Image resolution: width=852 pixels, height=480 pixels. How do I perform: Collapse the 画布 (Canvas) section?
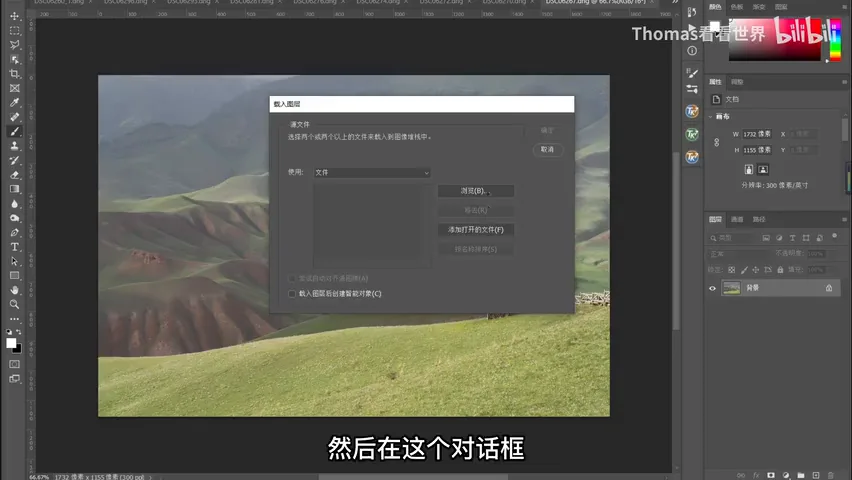pyautogui.click(x=711, y=116)
